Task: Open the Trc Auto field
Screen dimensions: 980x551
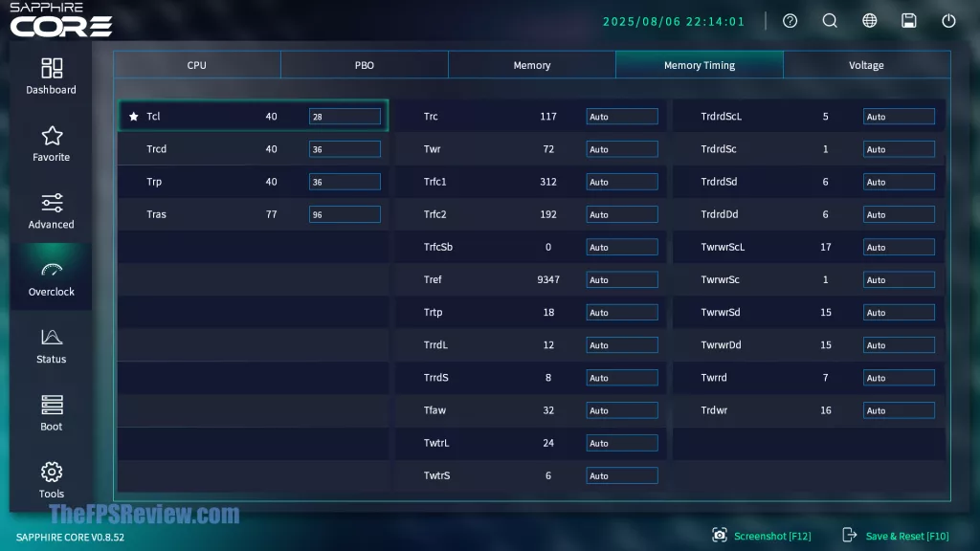Action: (x=622, y=117)
